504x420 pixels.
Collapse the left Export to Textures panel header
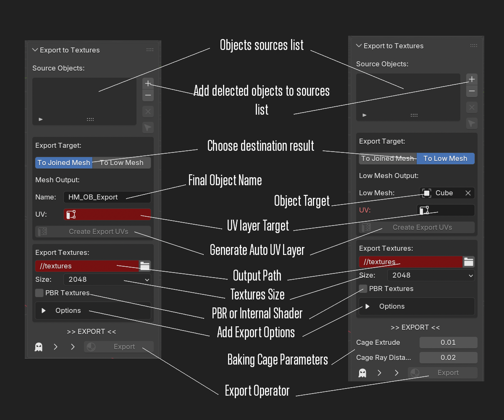coord(35,50)
